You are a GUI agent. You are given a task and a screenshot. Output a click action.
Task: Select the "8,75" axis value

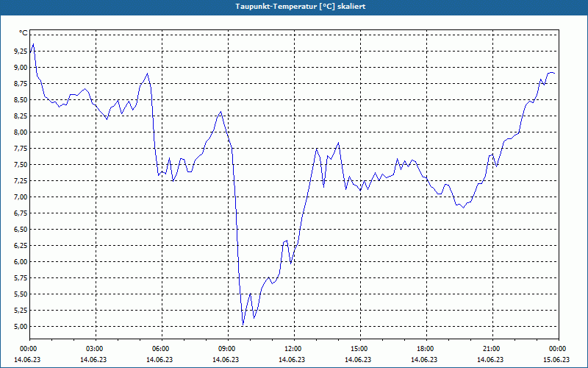(x=21, y=84)
